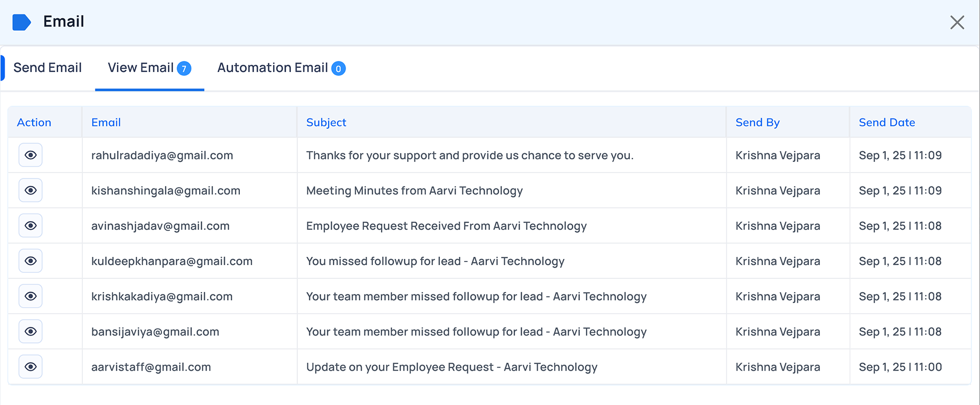Switch to the Send Email tab
The height and width of the screenshot is (405, 980).
[x=47, y=68]
